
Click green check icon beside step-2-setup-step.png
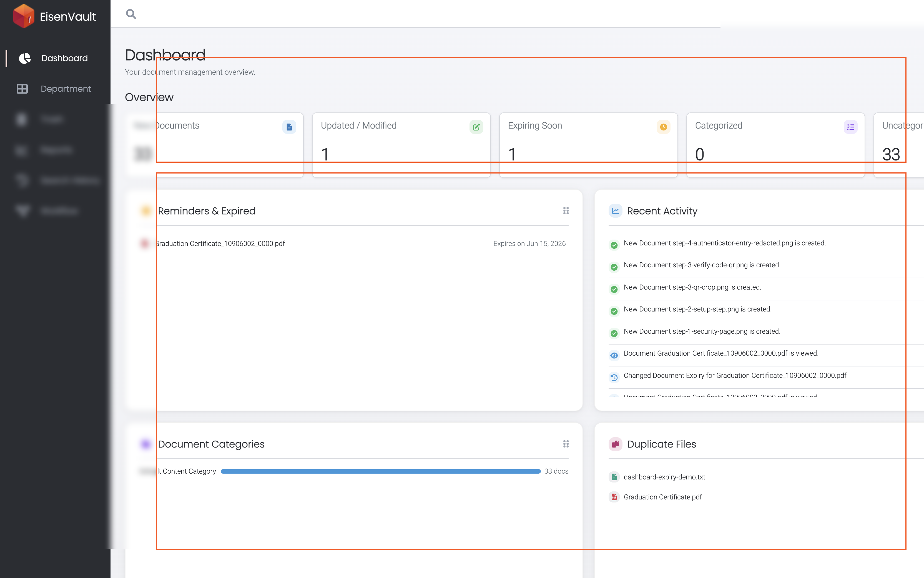[614, 311]
